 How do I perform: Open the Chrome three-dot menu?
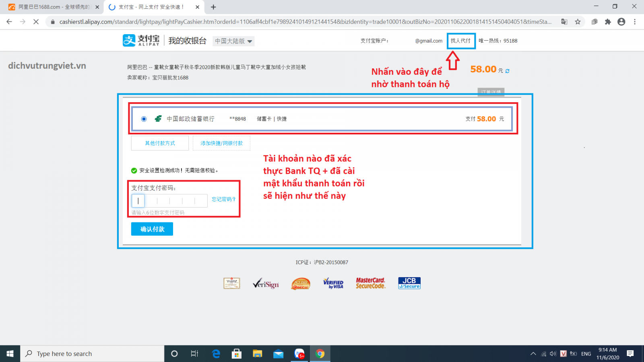[635, 22]
